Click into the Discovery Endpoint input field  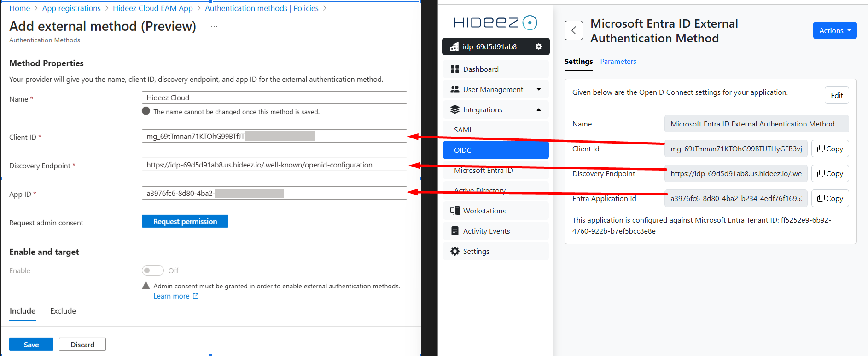pos(274,165)
